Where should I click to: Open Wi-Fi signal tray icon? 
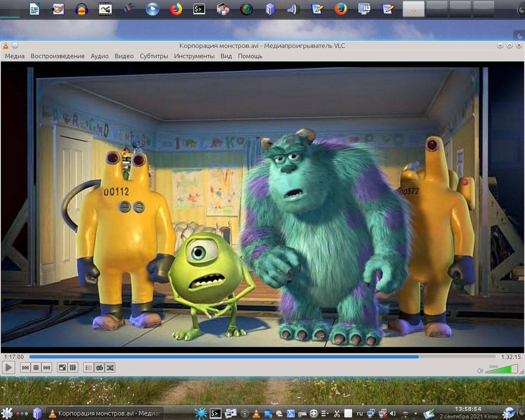[406, 413]
